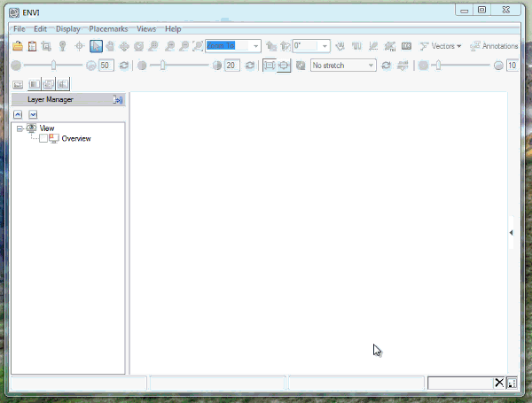The image size is (532, 403).
Task: Toggle the View layer eye icon
Action: 32,128
